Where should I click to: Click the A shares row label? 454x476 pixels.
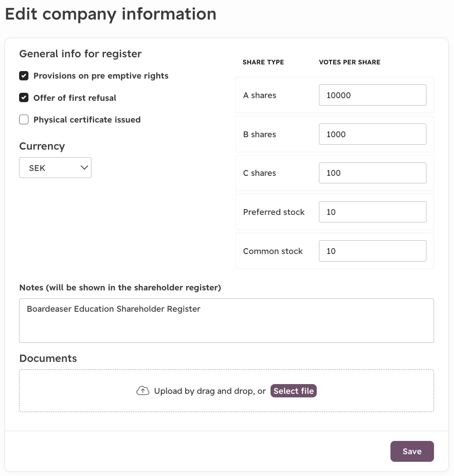click(259, 95)
